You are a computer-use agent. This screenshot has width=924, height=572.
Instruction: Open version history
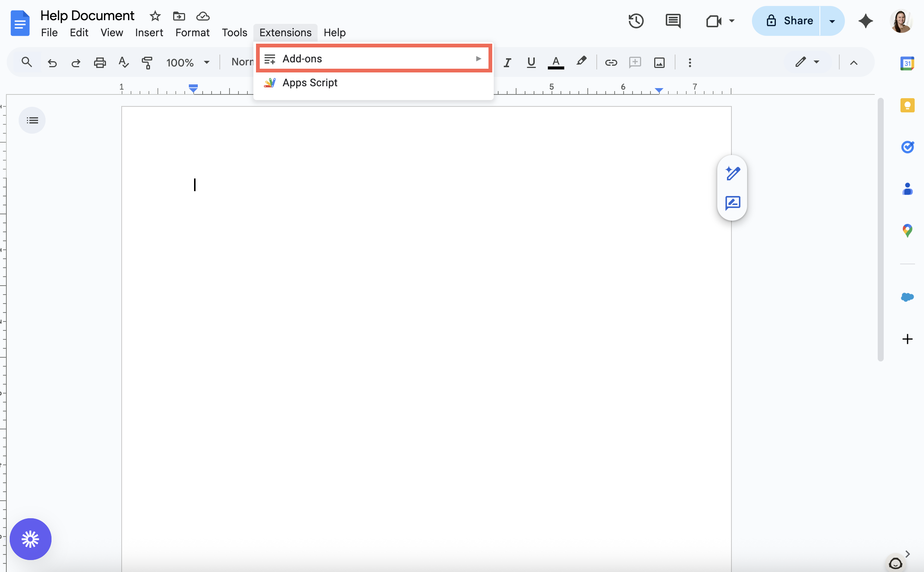pos(636,21)
